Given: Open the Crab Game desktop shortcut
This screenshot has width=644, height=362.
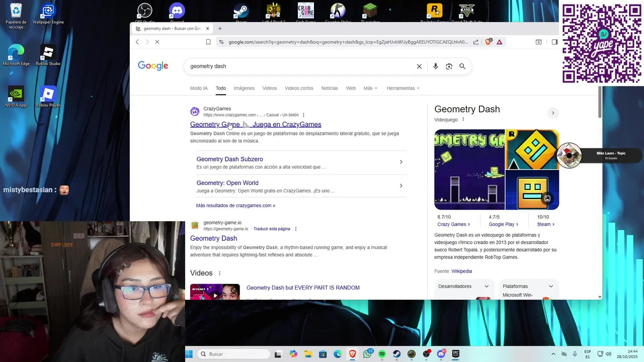Looking at the screenshot, I should 305,13.
